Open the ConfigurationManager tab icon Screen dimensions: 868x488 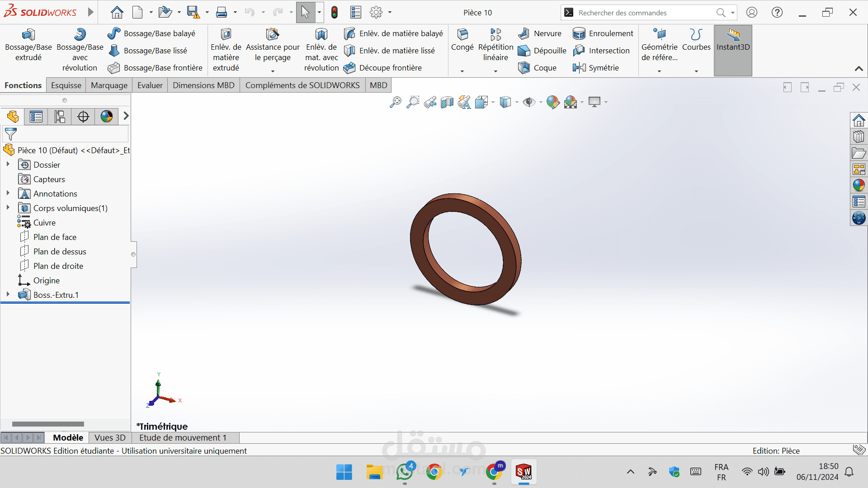(x=59, y=117)
